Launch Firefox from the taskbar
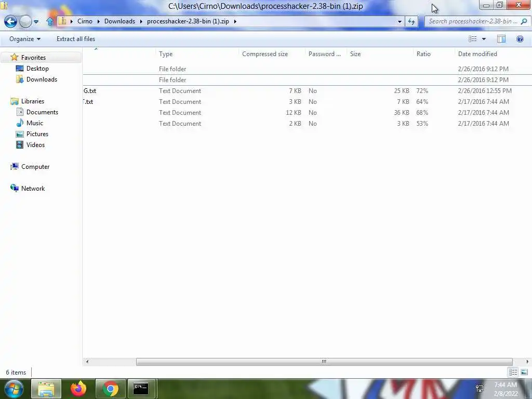The image size is (532, 399). 78,389
